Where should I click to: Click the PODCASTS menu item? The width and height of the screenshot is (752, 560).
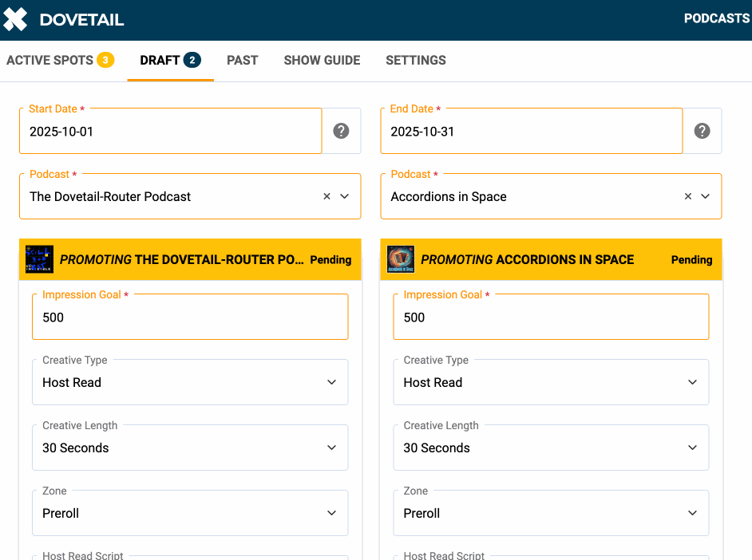click(x=716, y=18)
